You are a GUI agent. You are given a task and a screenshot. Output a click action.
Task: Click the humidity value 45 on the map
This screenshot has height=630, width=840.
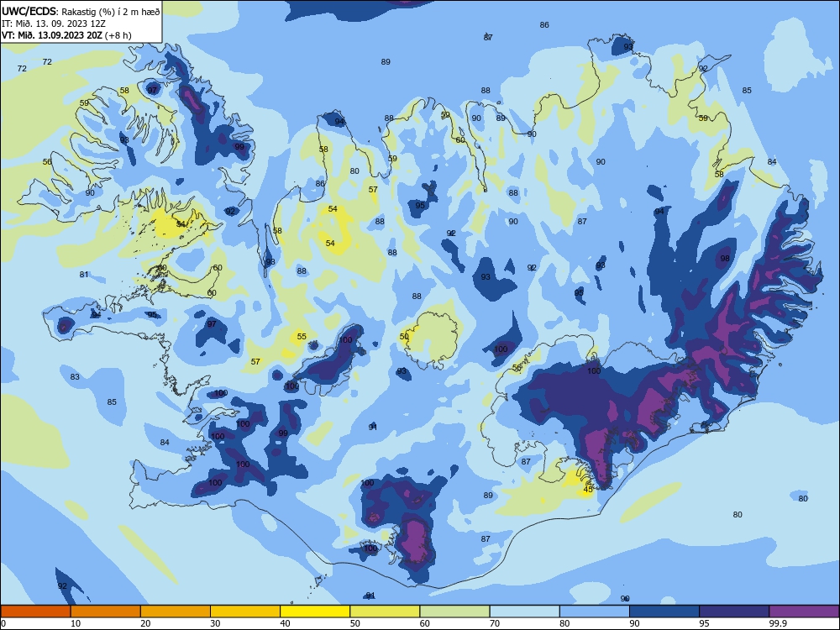tap(588, 489)
